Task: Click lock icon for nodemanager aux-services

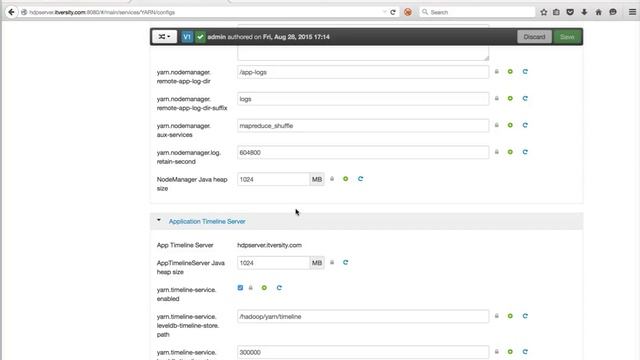Action: coord(497,125)
